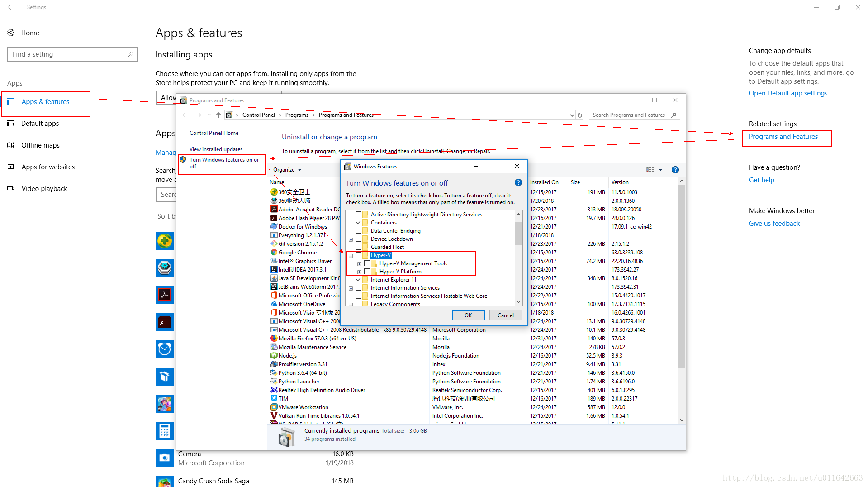Collapse the Hyper-V tree node

pos(351,256)
